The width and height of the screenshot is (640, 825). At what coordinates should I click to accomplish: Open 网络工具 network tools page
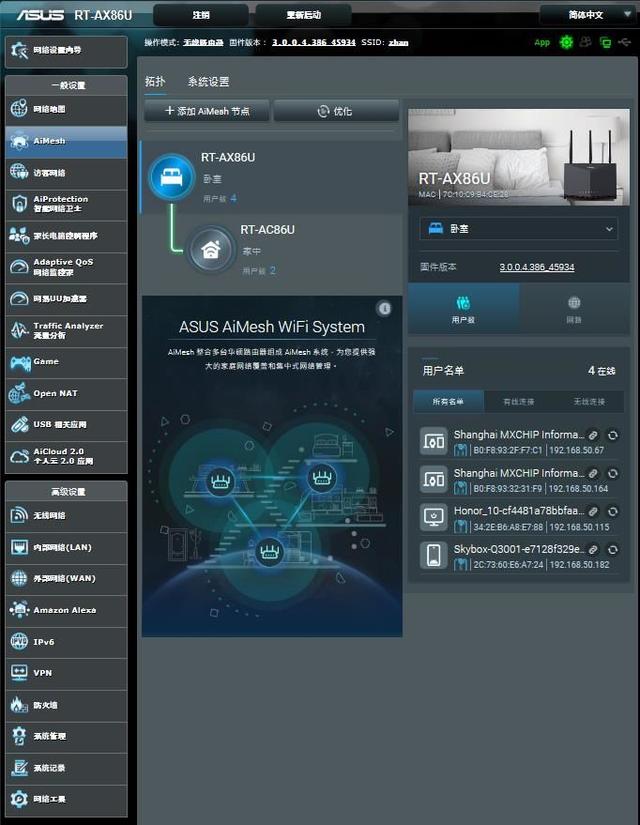click(x=66, y=799)
